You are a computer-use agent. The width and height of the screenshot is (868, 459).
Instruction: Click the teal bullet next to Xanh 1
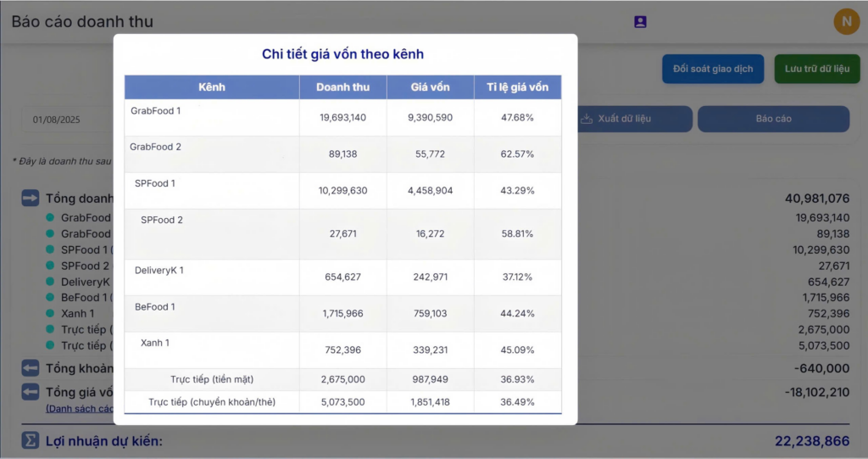click(51, 314)
